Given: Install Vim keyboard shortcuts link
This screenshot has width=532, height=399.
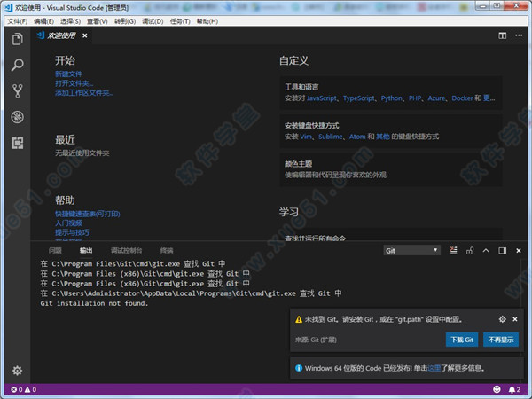Looking at the screenshot, I should tap(306, 137).
